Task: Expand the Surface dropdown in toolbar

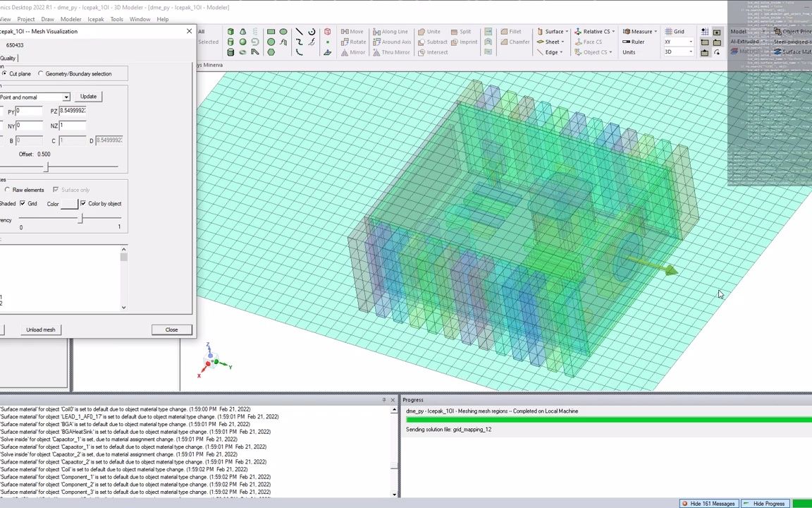Action: (x=567, y=32)
